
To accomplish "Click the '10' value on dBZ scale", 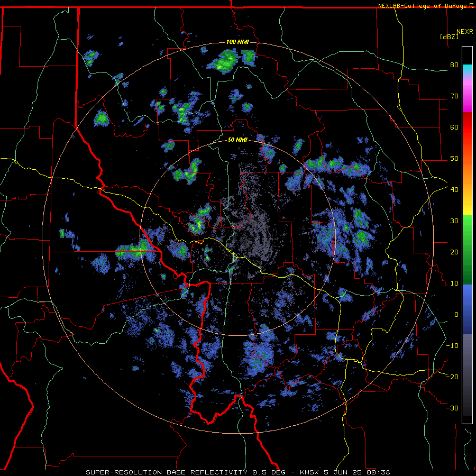I will (454, 283).
